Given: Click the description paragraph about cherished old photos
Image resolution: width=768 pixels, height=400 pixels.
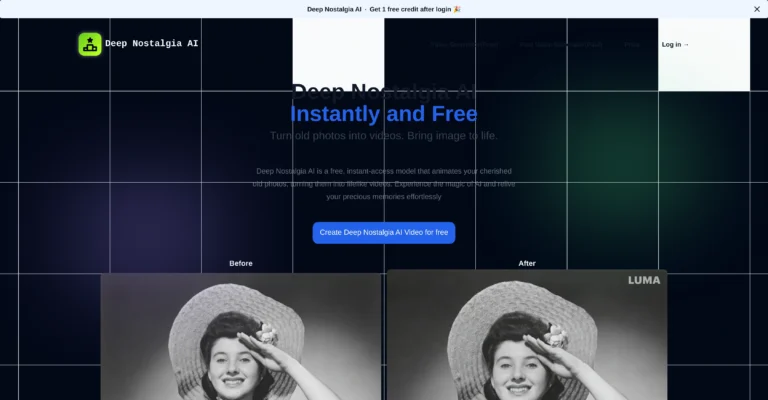Looking at the screenshot, I should [x=384, y=184].
